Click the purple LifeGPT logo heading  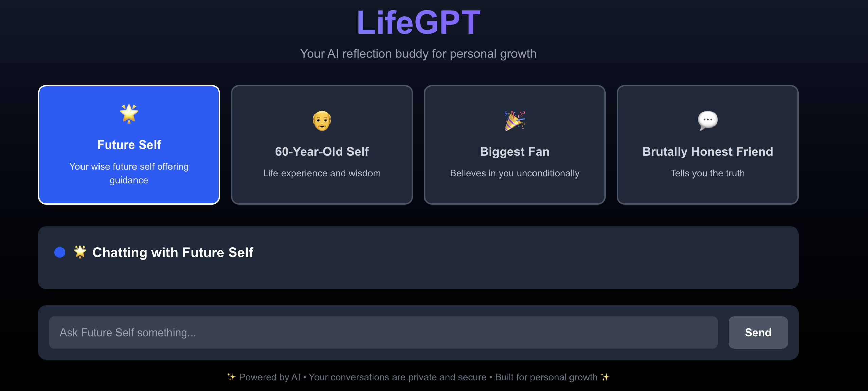[417, 22]
